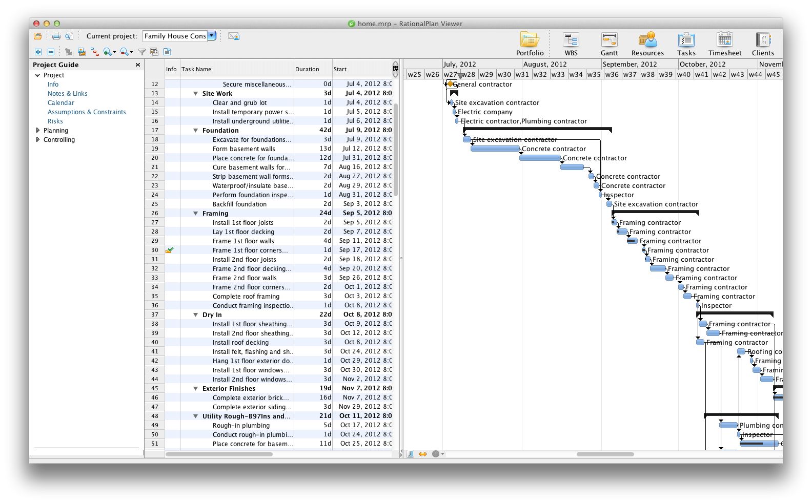Click the email envelope icon

233,36
